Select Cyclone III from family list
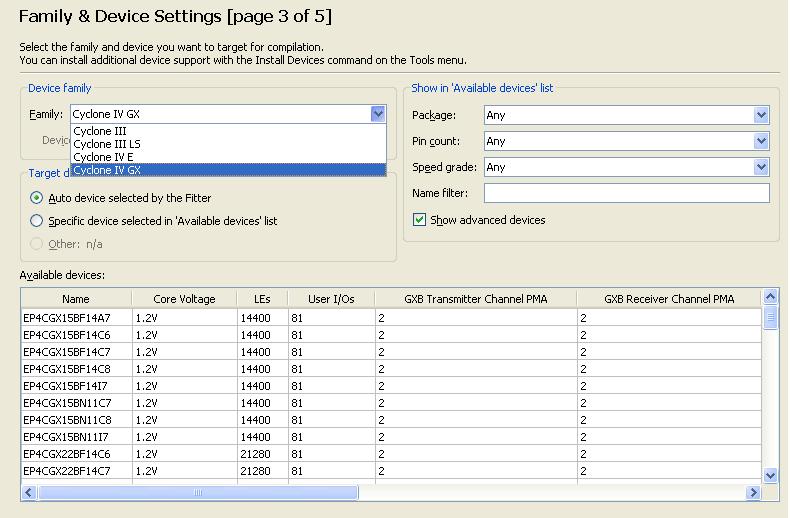 pos(100,131)
